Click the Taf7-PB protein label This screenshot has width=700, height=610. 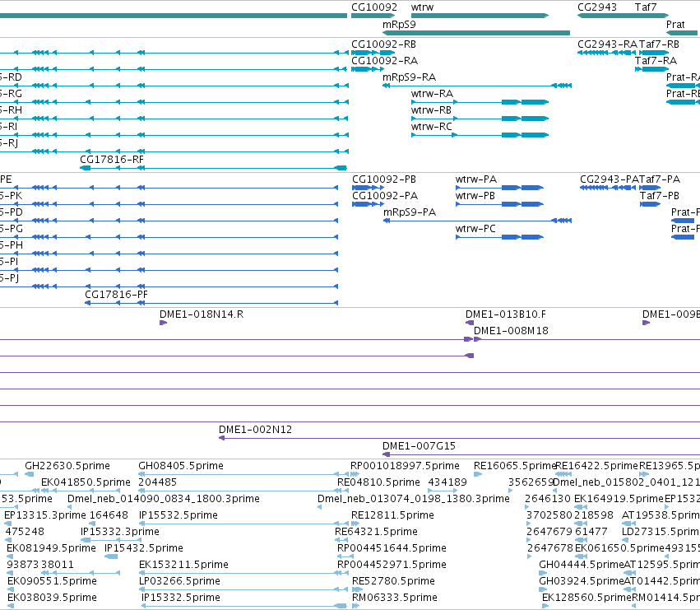tap(660, 196)
